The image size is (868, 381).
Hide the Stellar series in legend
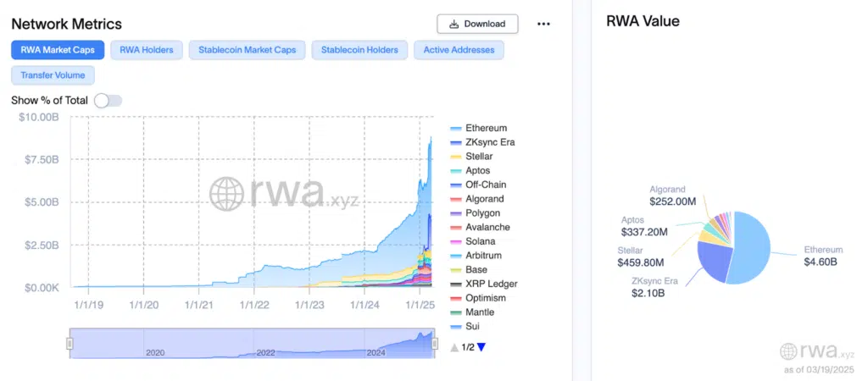[x=471, y=157]
